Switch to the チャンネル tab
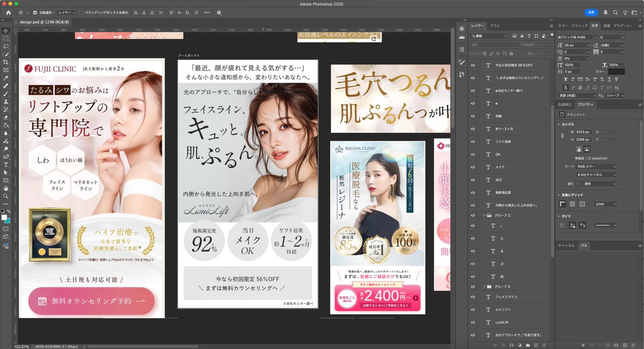This screenshot has height=349, width=644. pyautogui.click(x=566, y=246)
